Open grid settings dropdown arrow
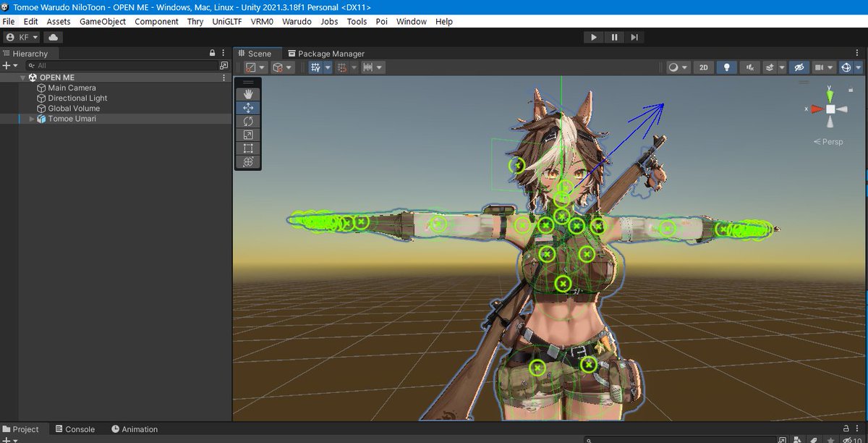Screen dimensions: 868x443 coord(328,67)
